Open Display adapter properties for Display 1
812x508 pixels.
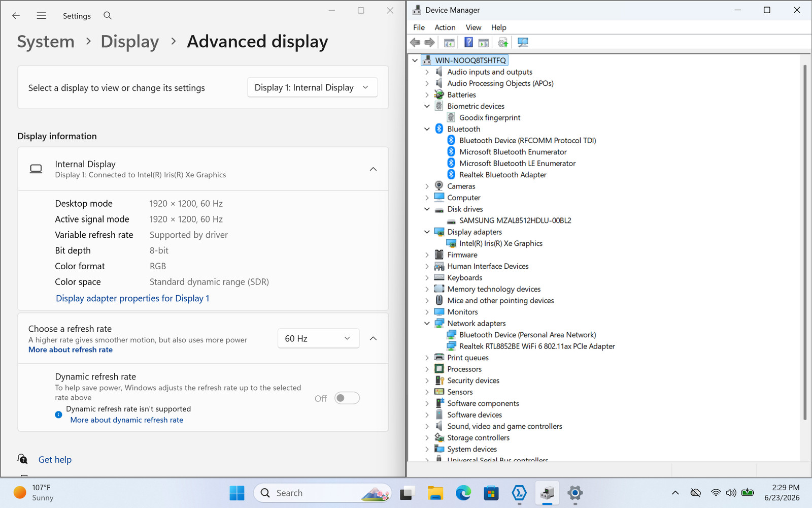[132, 298]
